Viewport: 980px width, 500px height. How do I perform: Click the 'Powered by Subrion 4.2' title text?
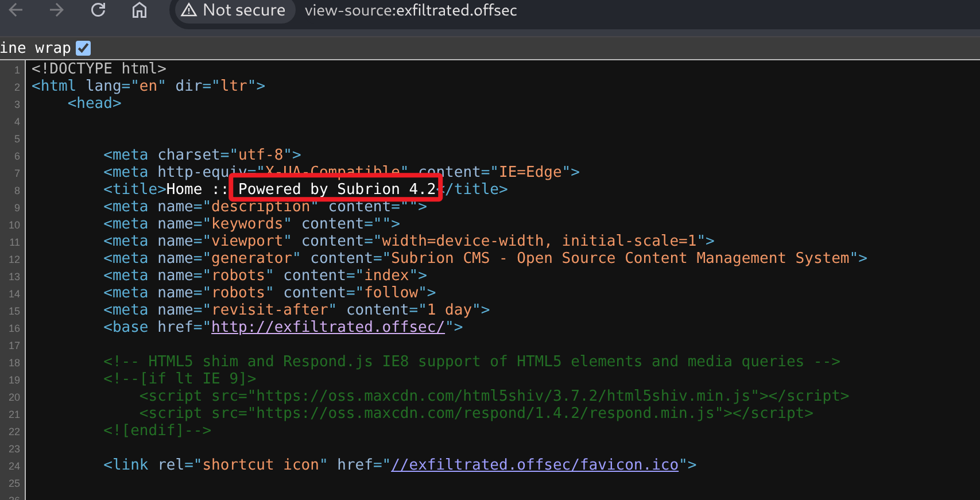336,189
